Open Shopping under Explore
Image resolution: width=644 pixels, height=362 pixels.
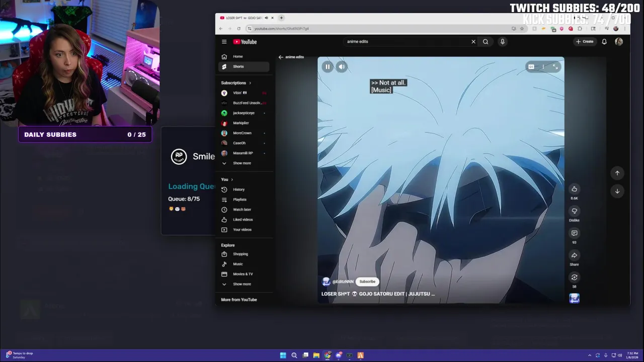244,254
